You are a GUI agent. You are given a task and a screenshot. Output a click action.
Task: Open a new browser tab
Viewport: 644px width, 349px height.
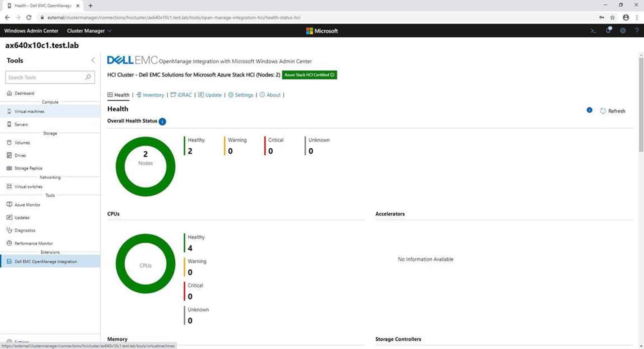pos(91,6)
